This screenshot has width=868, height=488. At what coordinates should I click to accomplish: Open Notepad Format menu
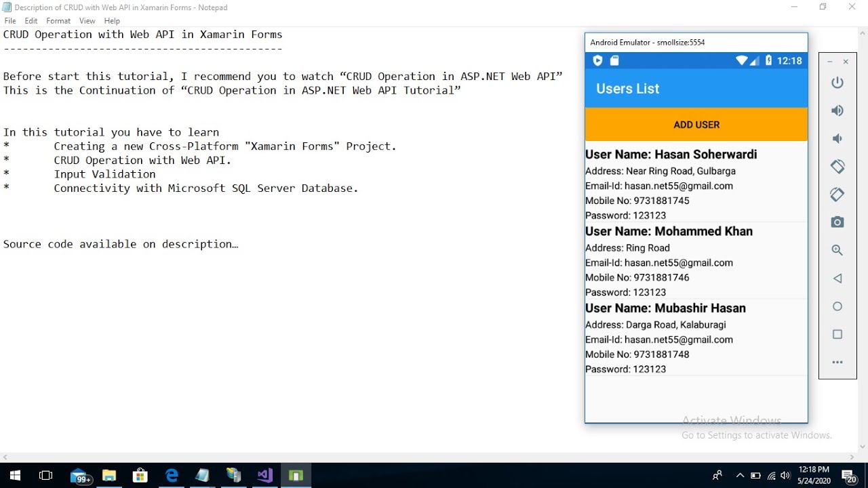coord(58,21)
